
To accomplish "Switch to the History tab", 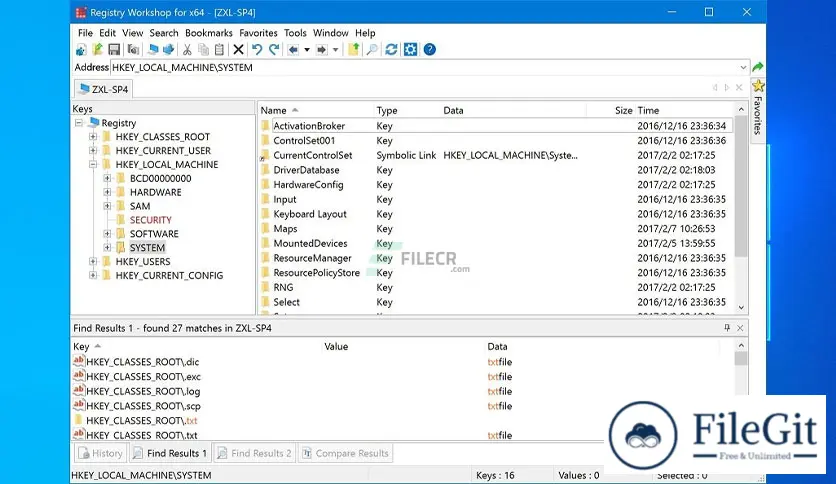I will click(x=100, y=453).
